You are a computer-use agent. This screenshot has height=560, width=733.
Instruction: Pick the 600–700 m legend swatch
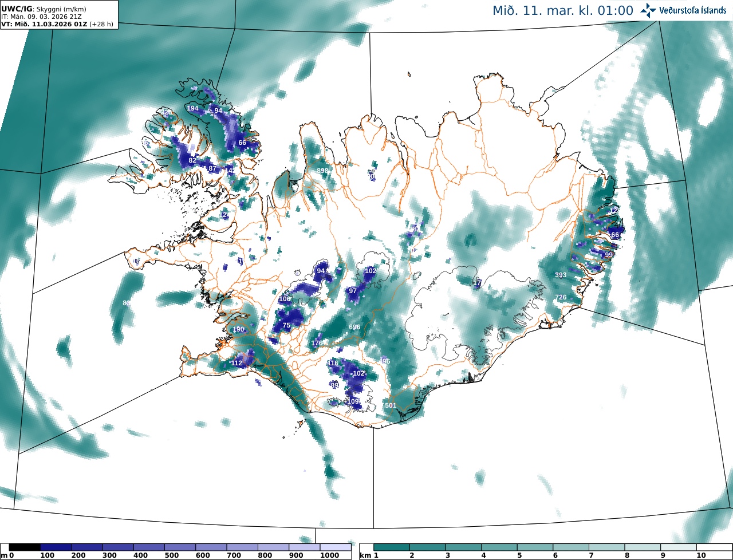point(211,547)
